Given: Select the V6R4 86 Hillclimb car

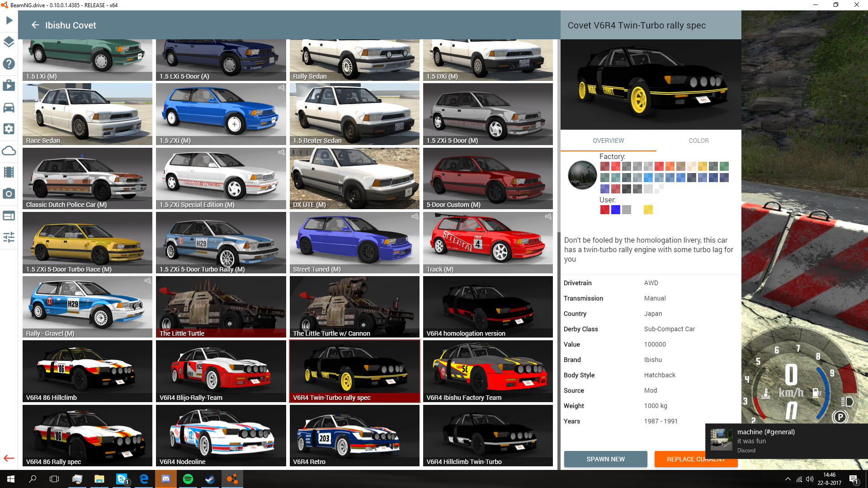Looking at the screenshot, I should coord(87,371).
